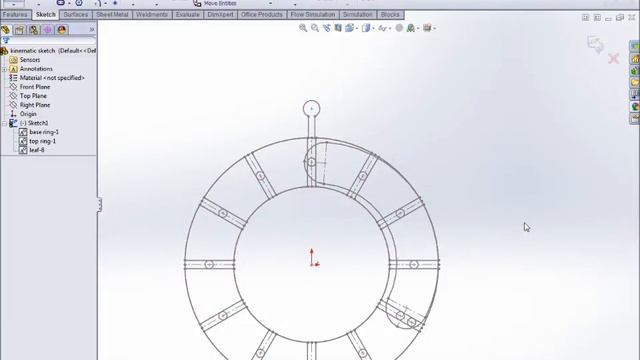This screenshot has height=360, width=640.
Task: Switch to the DimXpert tab
Action: [220, 15]
